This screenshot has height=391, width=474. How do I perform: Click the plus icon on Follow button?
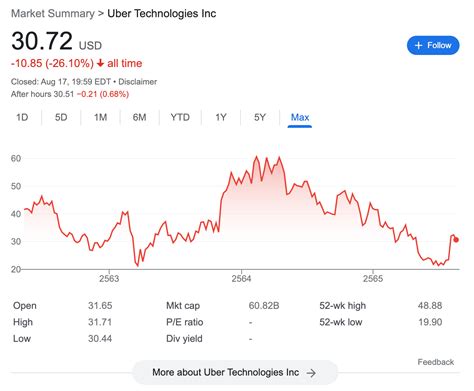pos(418,45)
